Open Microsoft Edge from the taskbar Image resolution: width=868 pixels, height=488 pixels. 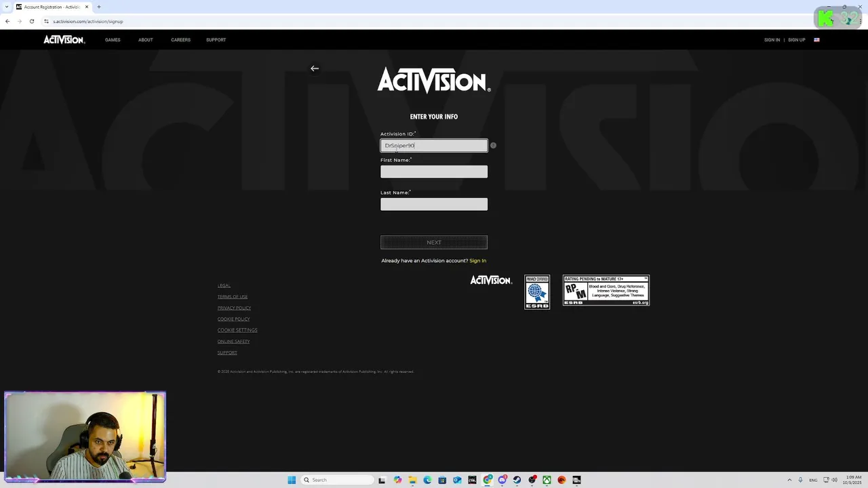(x=427, y=480)
